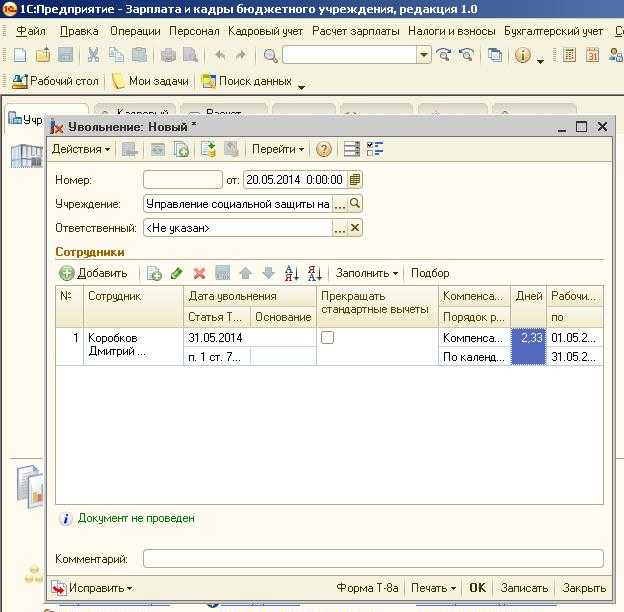Create new document icon in main toolbar
The width and height of the screenshot is (624, 612).
[20, 55]
